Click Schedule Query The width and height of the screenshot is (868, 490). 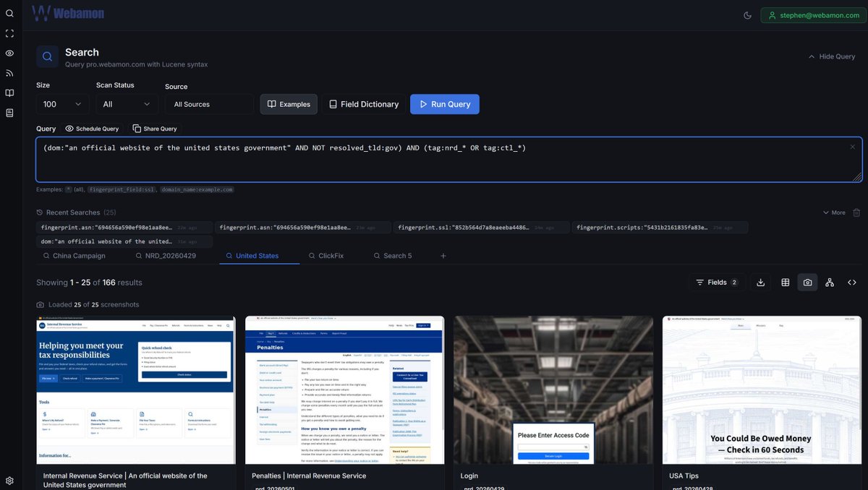(92, 129)
